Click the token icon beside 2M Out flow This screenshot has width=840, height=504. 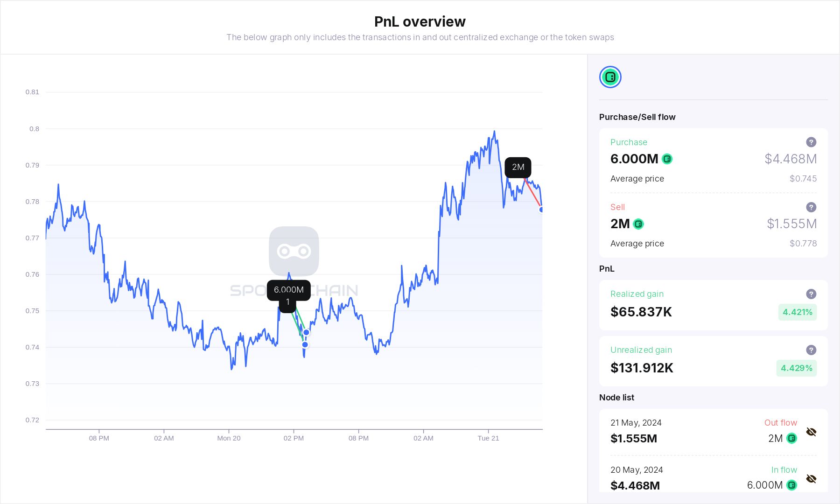[x=792, y=438]
